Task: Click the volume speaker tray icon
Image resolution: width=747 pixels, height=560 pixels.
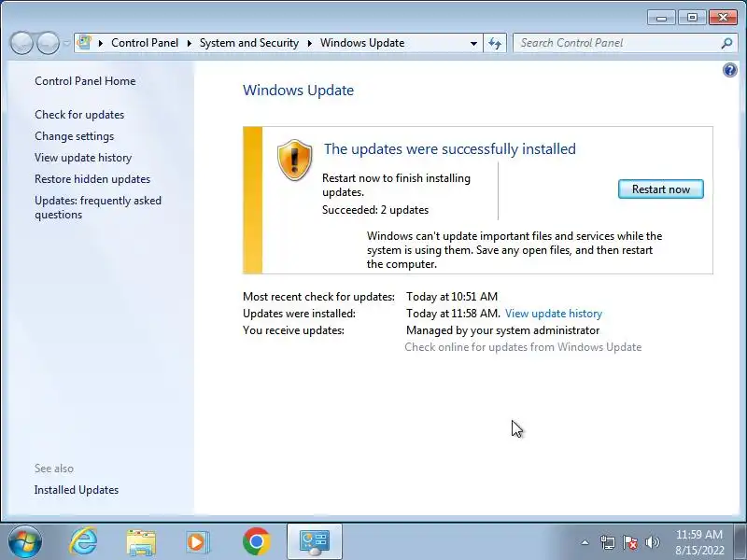Action: (652, 542)
